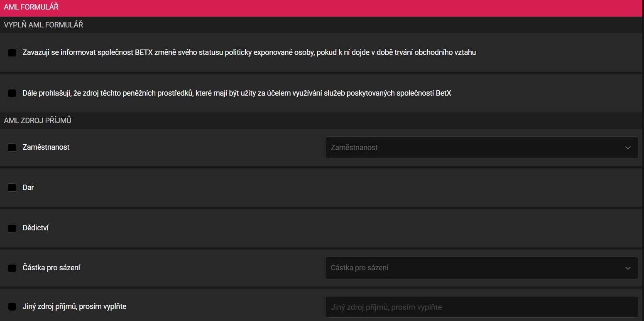
Task: Click the 'VYPLŇ AML FORMULÁŘ' section heading
Action: (44, 25)
